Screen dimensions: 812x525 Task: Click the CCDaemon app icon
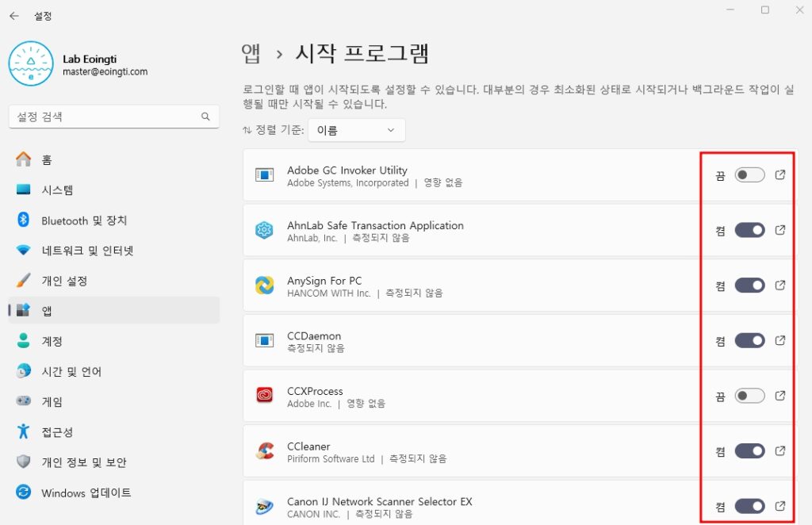tap(265, 341)
